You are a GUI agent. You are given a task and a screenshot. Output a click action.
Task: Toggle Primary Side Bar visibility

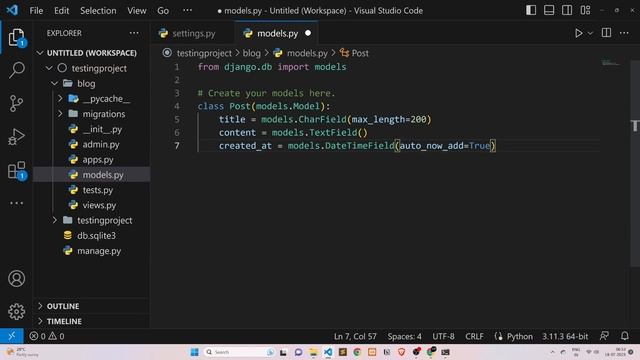(x=531, y=10)
